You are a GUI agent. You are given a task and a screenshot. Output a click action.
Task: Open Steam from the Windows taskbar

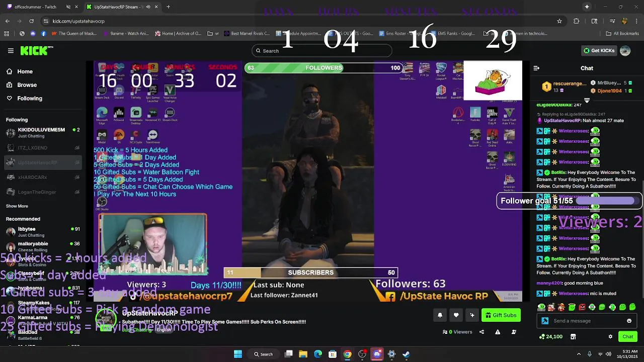(406, 354)
